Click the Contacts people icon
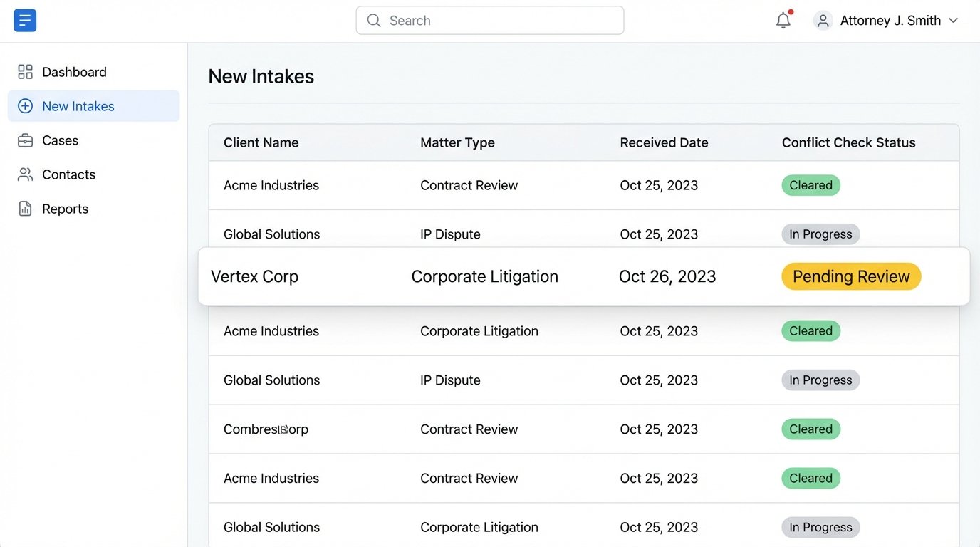The height and width of the screenshot is (547, 980). (x=25, y=174)
